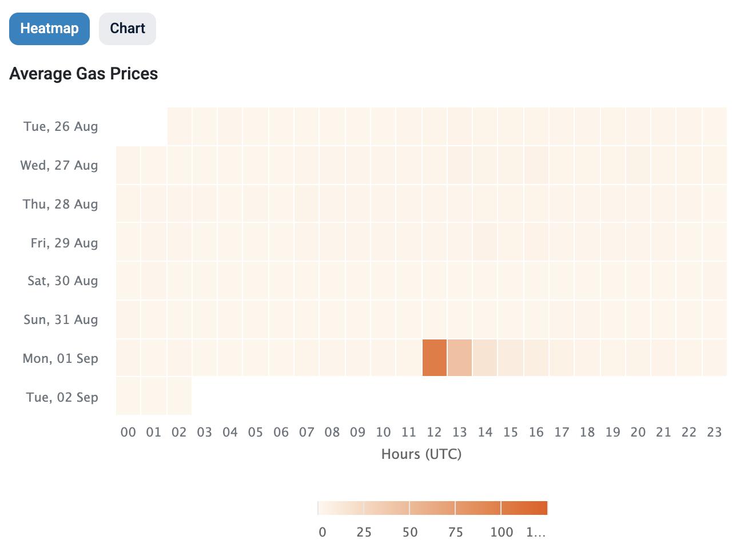Click the Mon 01 Sep hour 13 cell
The width and height of the screenshot is (748, 560).
(x=460, y=358)
